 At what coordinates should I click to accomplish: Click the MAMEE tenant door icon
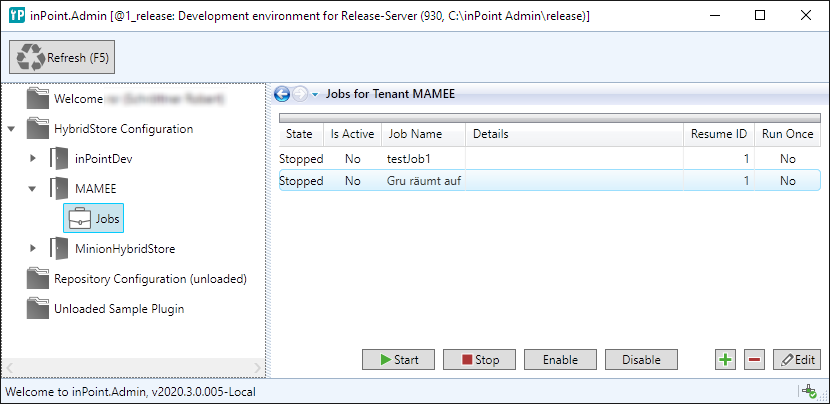coord(59,188)
